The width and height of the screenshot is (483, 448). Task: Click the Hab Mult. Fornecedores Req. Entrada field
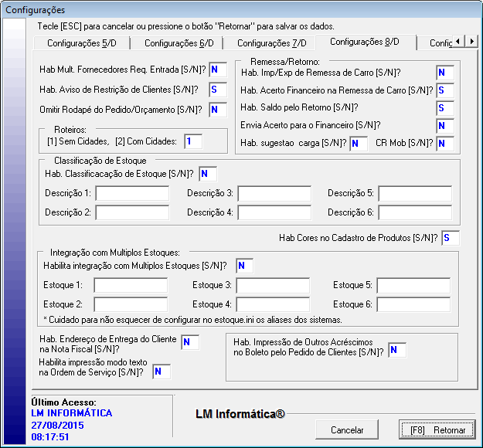pos(217,70)
